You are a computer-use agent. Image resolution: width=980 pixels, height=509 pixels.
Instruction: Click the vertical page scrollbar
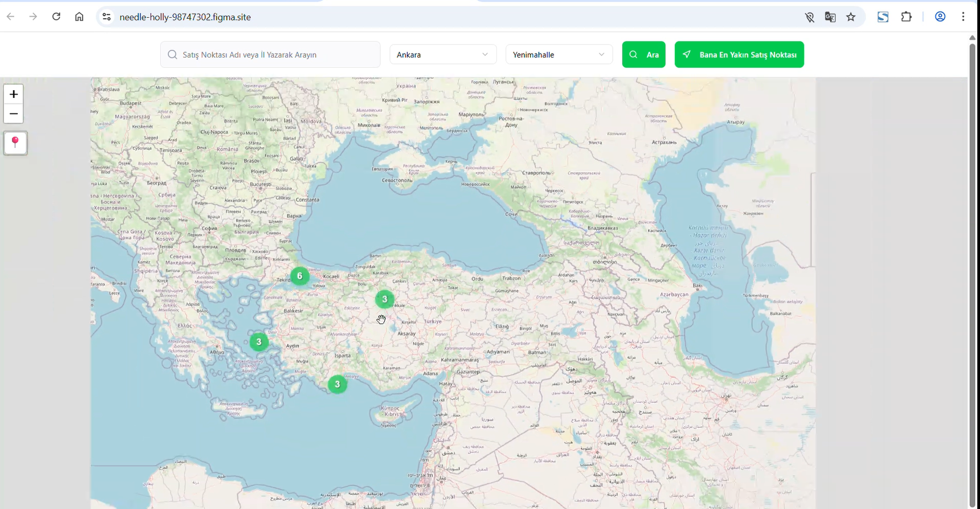point(972,274)
